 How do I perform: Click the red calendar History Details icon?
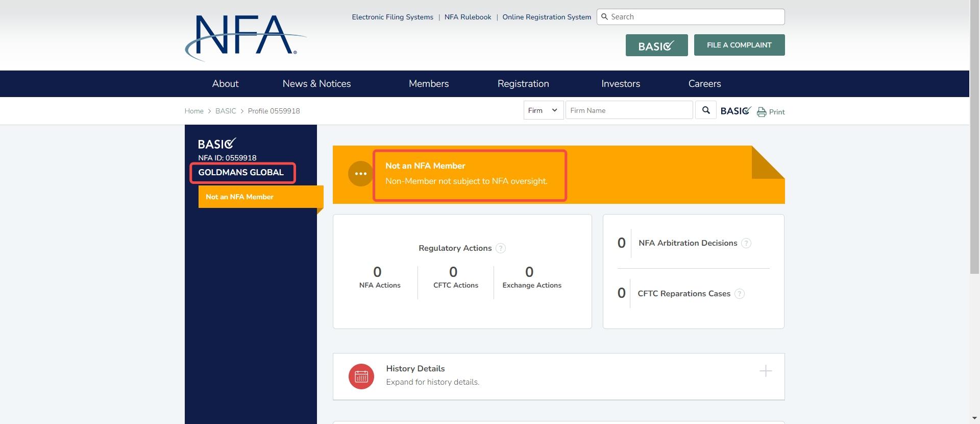(361, 376)
